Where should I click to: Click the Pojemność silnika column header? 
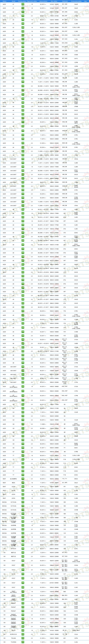coord(32,1)
